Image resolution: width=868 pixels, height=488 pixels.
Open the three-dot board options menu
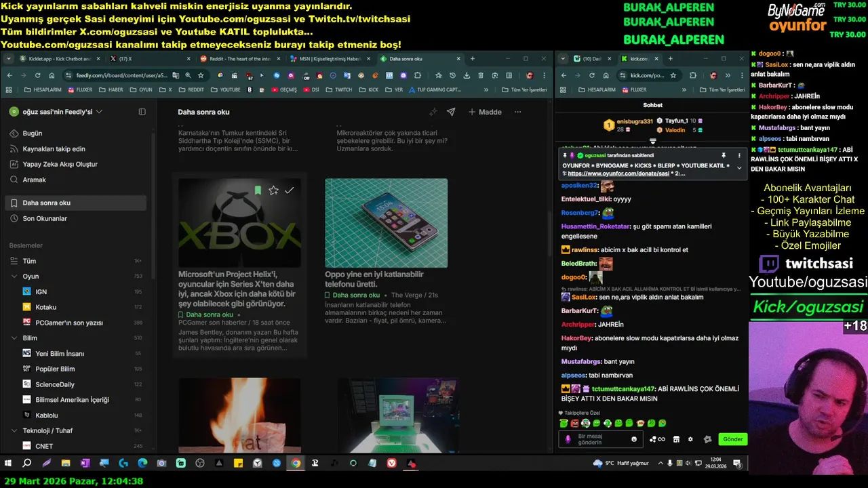point(517,112)
